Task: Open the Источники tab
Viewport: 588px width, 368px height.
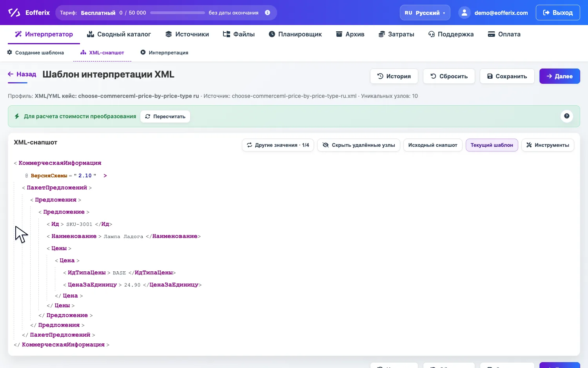Action: tap(187, 34)
